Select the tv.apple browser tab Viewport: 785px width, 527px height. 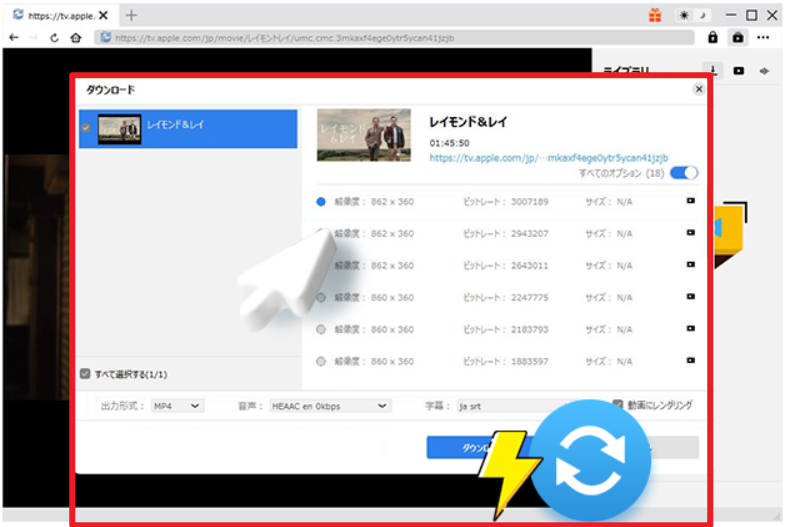[60, 16]
